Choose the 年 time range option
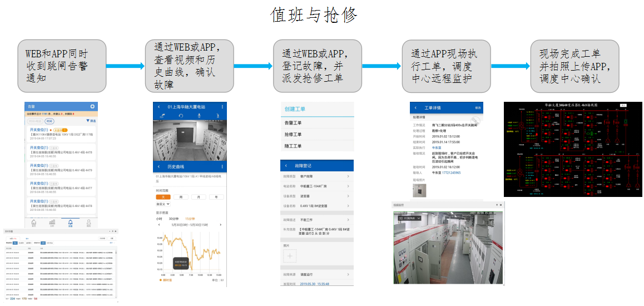The image size is (644, 306). click(x=216, y=197)
